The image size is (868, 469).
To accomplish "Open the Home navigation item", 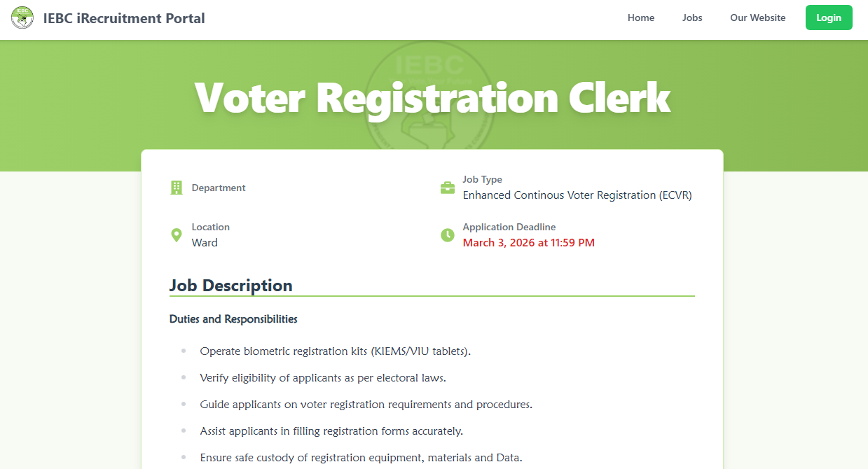I will click(x=640, y=17).
